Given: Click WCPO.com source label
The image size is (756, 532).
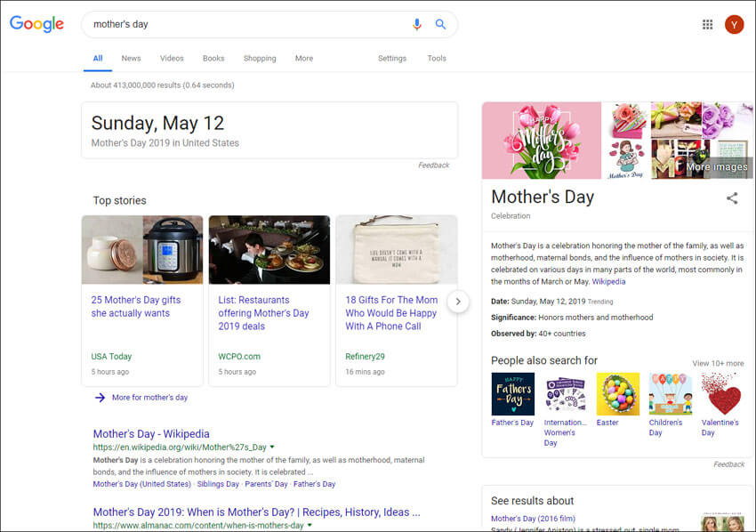Looking at the screenshot, I should click(239, 357).
